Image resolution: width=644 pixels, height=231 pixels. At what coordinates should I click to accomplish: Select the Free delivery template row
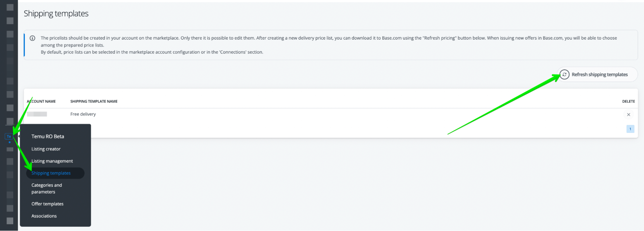point(83,114)
